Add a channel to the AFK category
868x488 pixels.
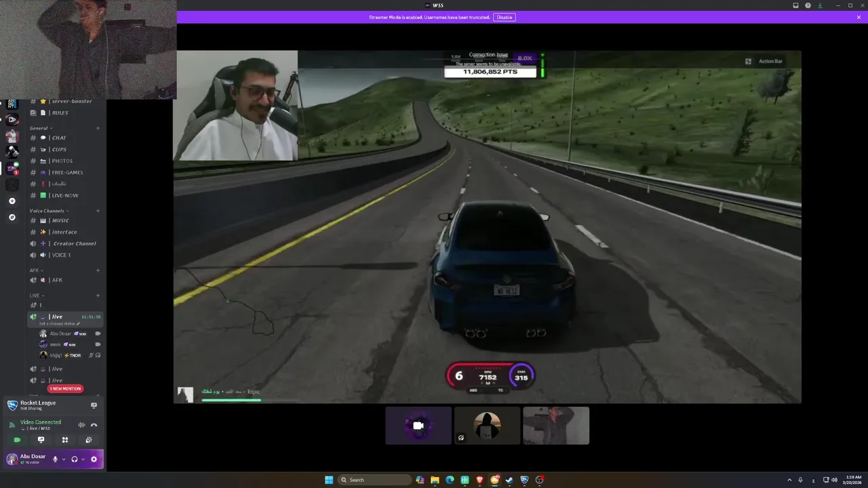tap(98, 270)
